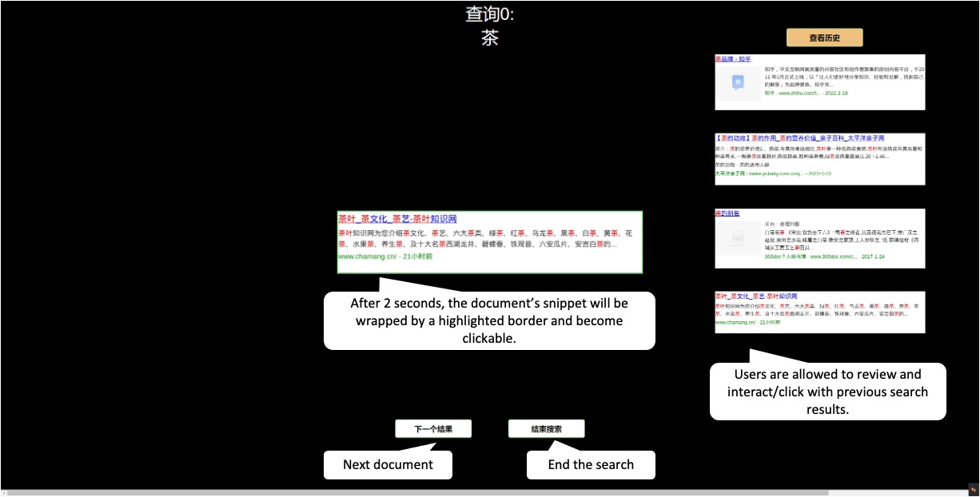Click the placeholder thumbnail in the 茶的别名 result
980x497 pixels.
[x=738, y=238]
